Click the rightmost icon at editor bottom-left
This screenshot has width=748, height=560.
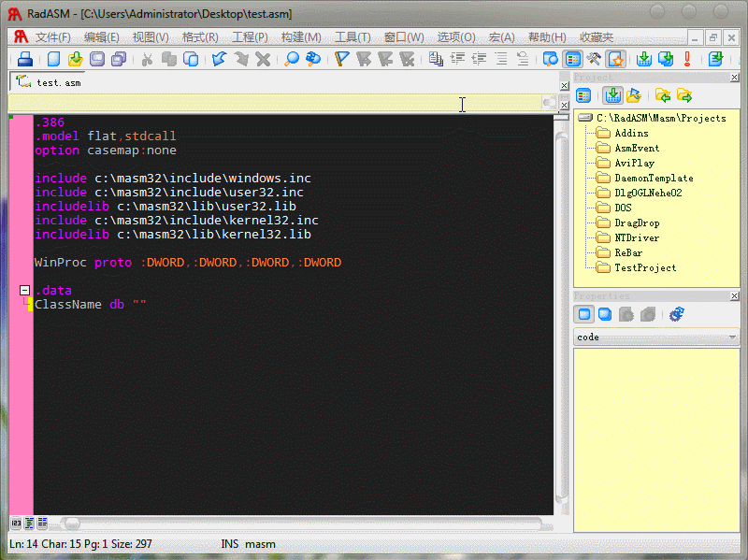click(42, 524)
